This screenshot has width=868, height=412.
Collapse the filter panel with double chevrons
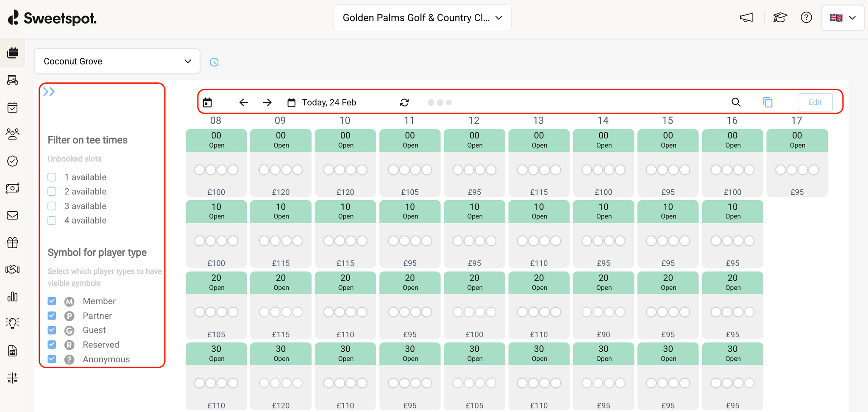(49, 91)
